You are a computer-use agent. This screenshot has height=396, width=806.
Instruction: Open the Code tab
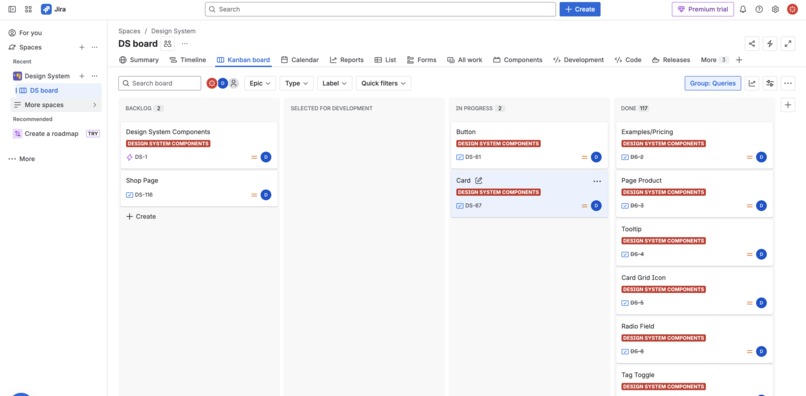(x=628, y=60)
